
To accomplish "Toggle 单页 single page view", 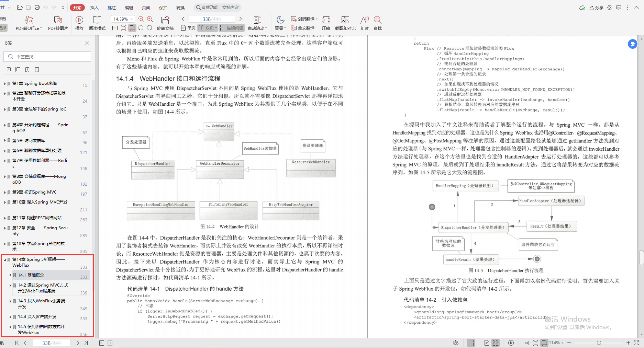I will (188, 28).
